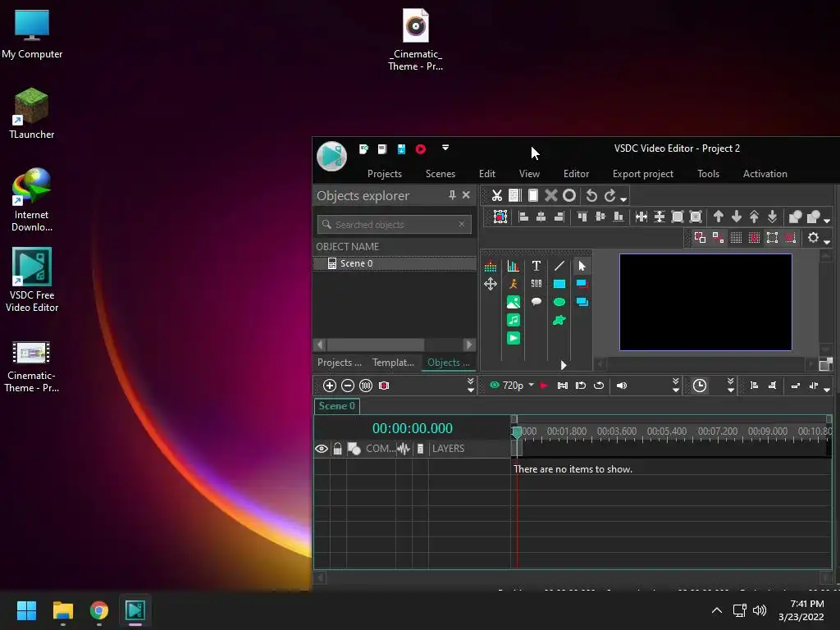This screenshot has width=840, height=630.
Task: Expand the object tools panel arrow
Action: click(x=564, y=365)
